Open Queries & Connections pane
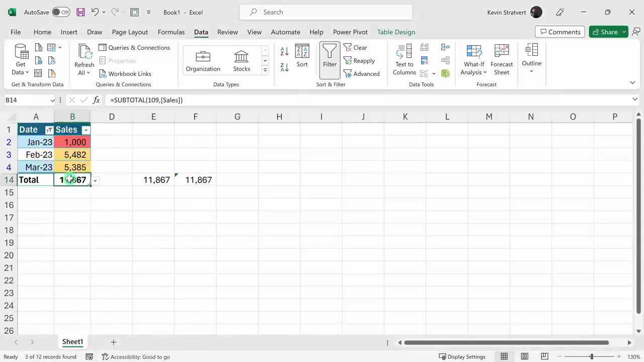The height and width of the screenshot is (362, 644). tap(134, 48)
